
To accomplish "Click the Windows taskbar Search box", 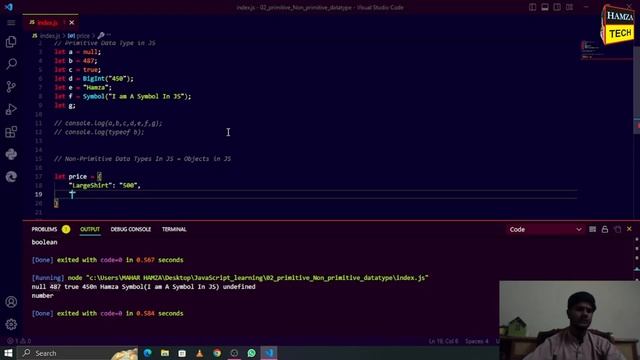I will [78, 353].
